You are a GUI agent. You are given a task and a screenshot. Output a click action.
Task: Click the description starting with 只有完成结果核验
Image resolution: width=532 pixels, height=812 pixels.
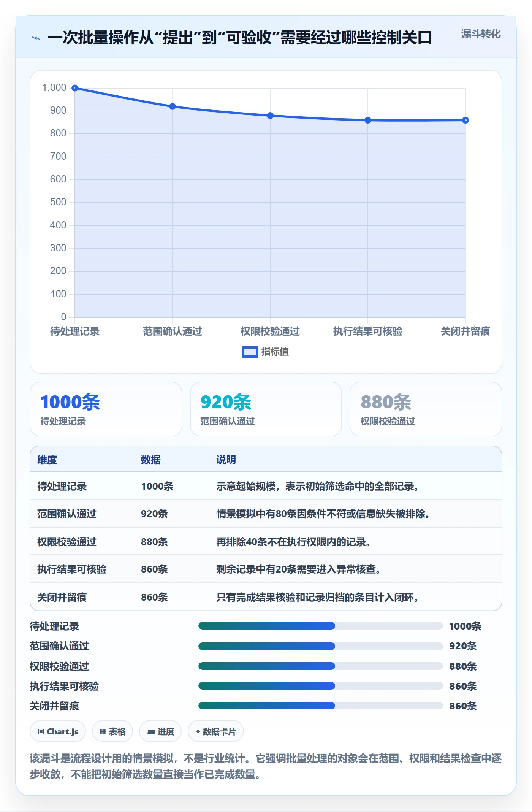pyautogui.click(x=318, y=597)
